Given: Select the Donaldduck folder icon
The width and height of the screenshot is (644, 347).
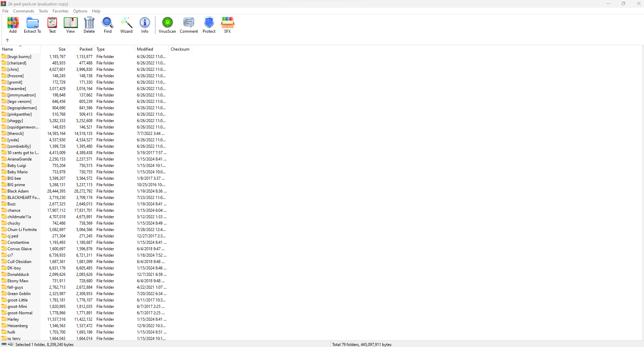Looking at the screenshot, I should pyautogui.click(x=4, y=274).
